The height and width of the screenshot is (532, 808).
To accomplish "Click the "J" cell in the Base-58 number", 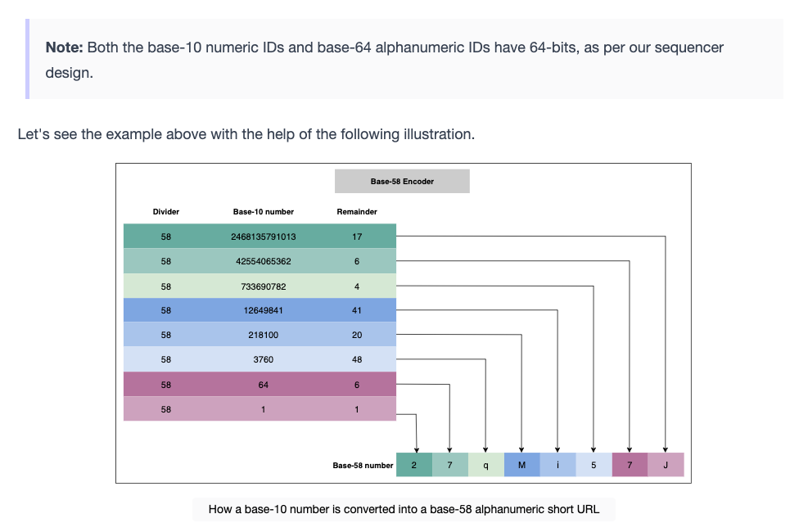I will [x=666, y=465].
